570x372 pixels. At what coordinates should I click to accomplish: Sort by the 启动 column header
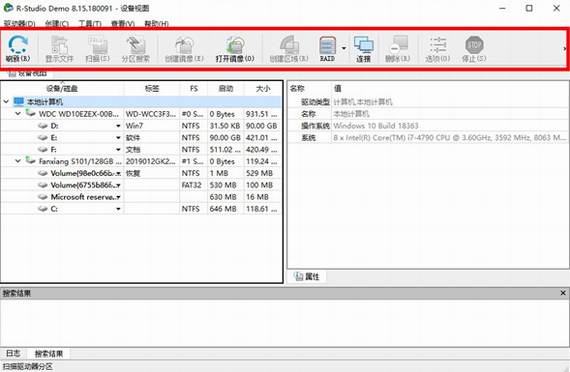click(226, 88)
